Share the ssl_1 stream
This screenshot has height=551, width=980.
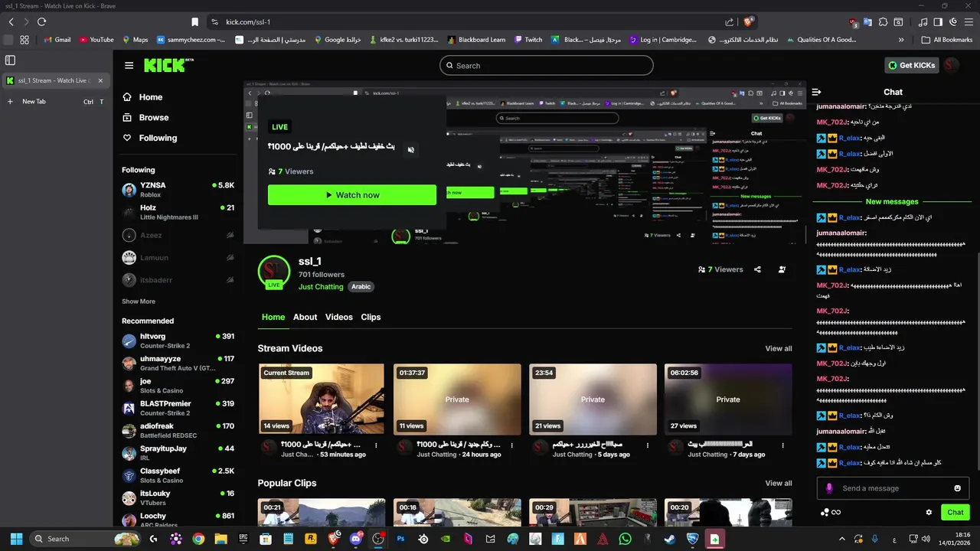[x=757, y=269]
